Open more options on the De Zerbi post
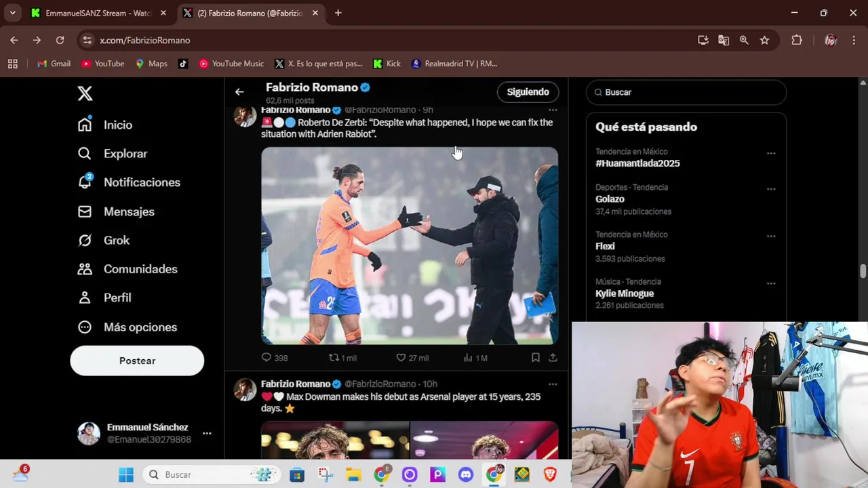The image size is (868, 488). (553, 110)
